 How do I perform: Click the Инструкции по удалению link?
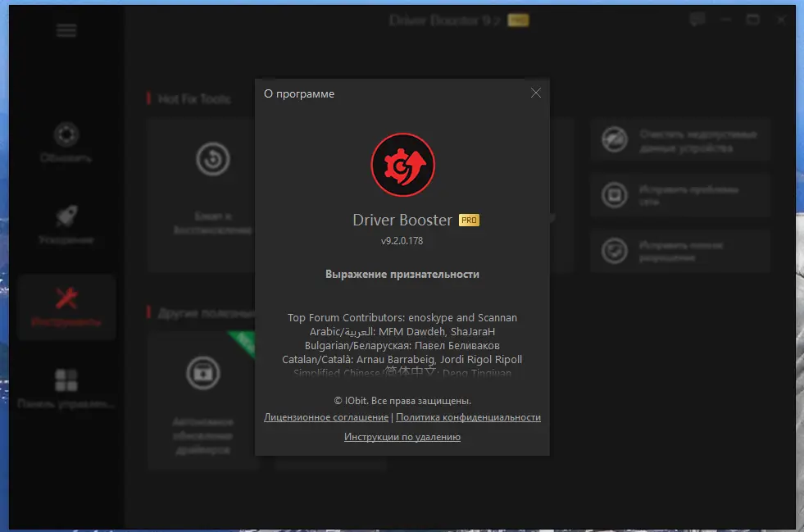tap(402, 437)
